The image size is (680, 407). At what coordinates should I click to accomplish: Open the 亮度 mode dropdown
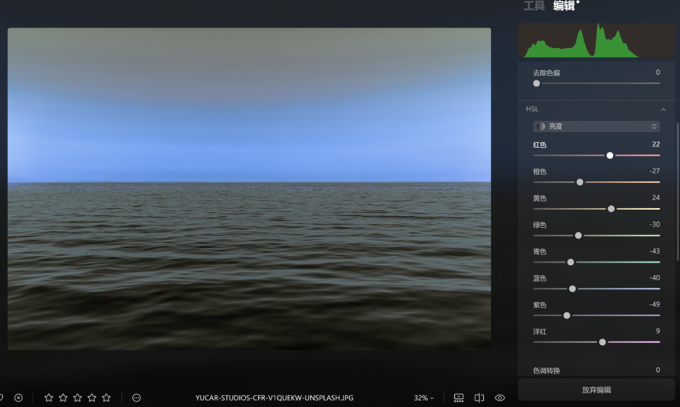[x=596, y=127]
